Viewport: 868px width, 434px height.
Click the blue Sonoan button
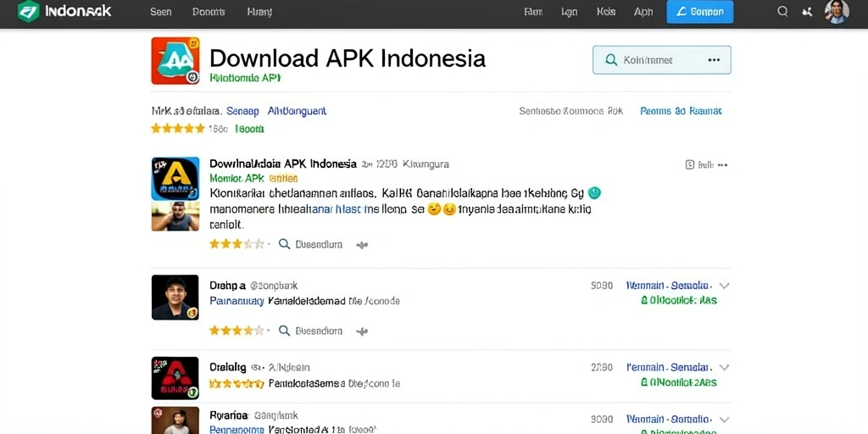click(x=699, y=12)
